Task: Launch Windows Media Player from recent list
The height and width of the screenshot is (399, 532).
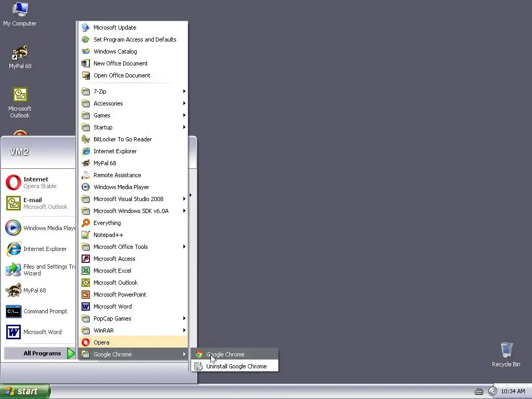Action: click(39, 228)
